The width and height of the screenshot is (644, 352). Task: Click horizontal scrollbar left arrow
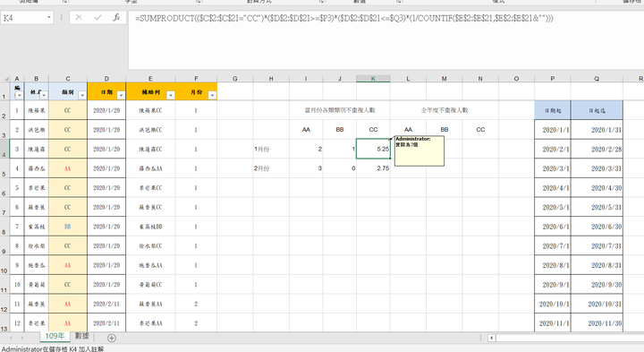[x=491, y=338]
